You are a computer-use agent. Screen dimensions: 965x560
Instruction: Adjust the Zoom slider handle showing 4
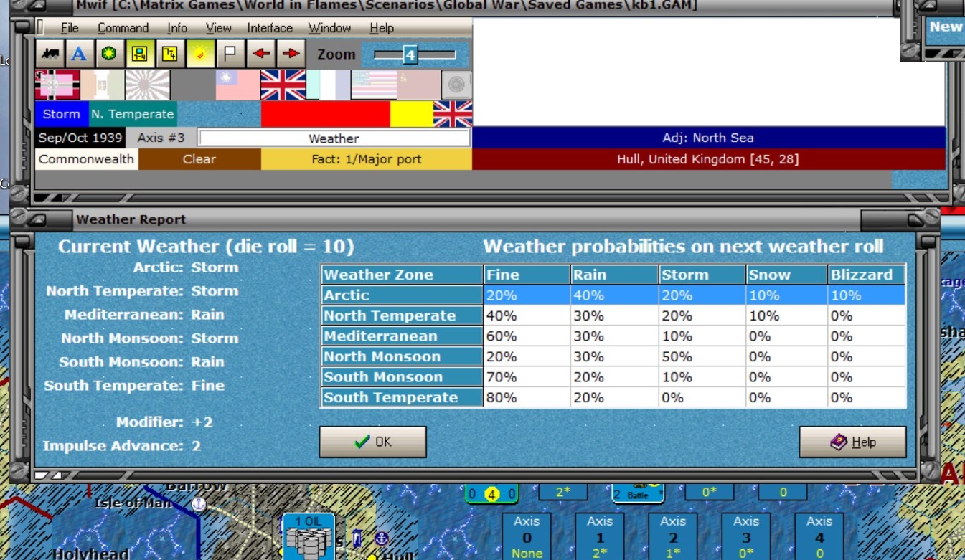pyautogui.click(x=410, y=54)
